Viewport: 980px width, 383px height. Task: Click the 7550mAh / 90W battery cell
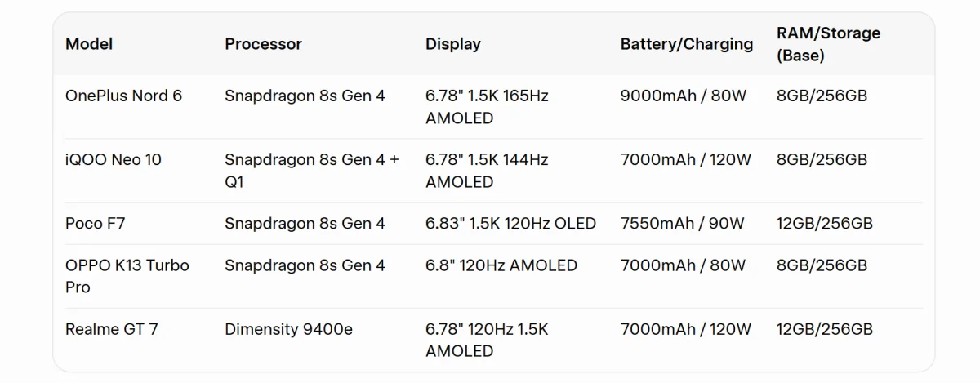point(683,223)
